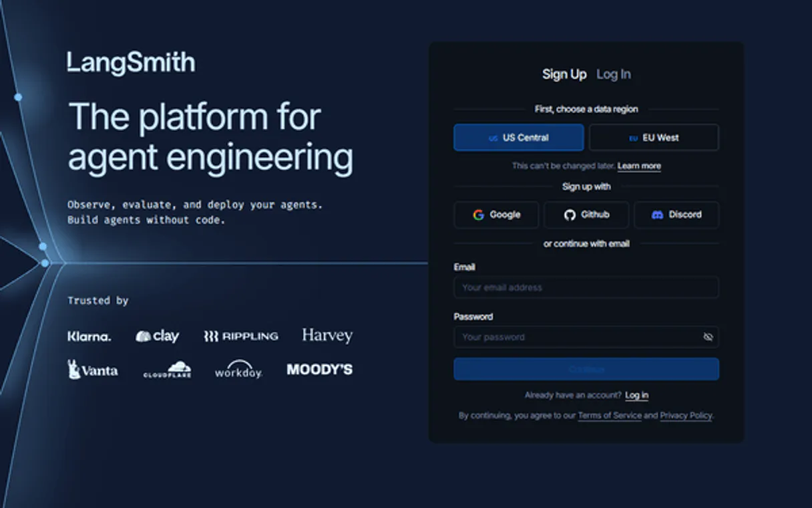Click the Klarna logo
This screenshot has height=508, width=812.
pyautogui.click(x=89, y=336)
